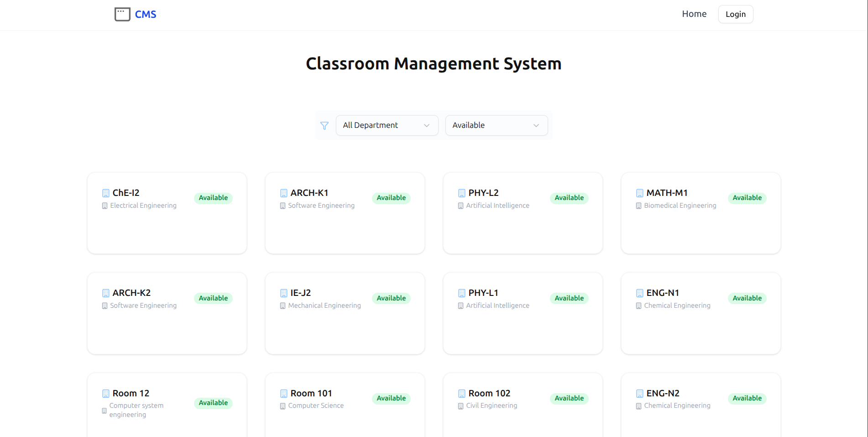Click Artificial Intelligence under PHY-L2

pyautogui.click(x=497, y=205)
